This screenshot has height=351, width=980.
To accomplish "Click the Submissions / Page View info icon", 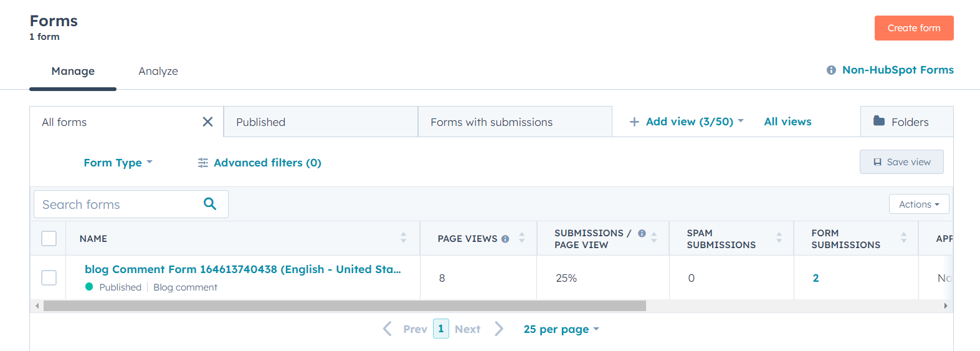I will (x=642, y=233).
